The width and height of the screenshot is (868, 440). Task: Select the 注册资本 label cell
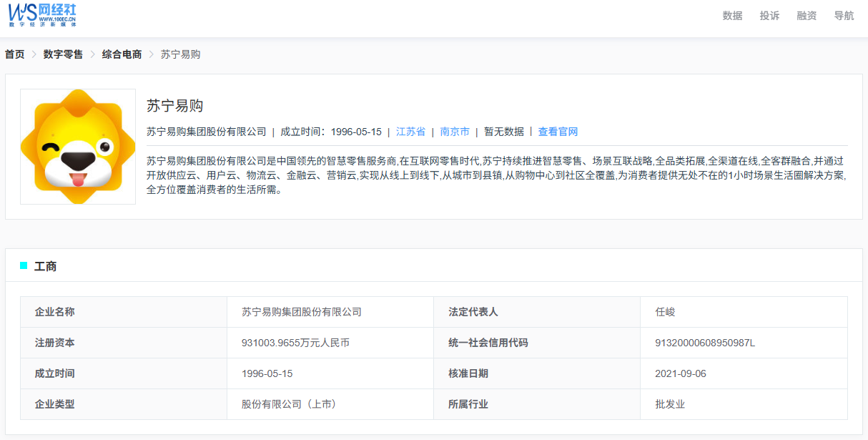(x=124, y=343)
